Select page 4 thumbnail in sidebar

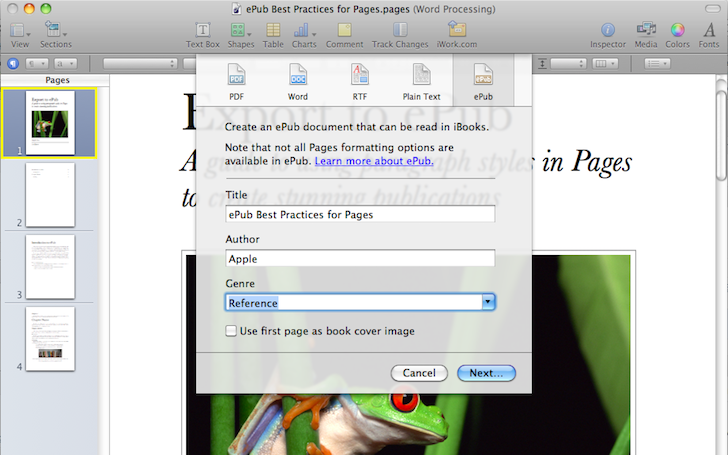(x=50, y=339)
